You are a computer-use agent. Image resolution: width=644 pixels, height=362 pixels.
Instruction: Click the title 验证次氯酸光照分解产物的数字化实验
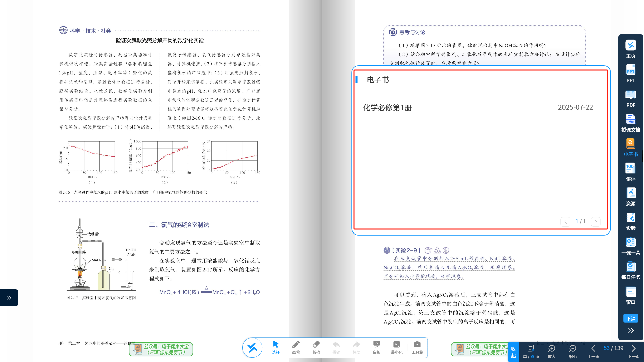160,40
